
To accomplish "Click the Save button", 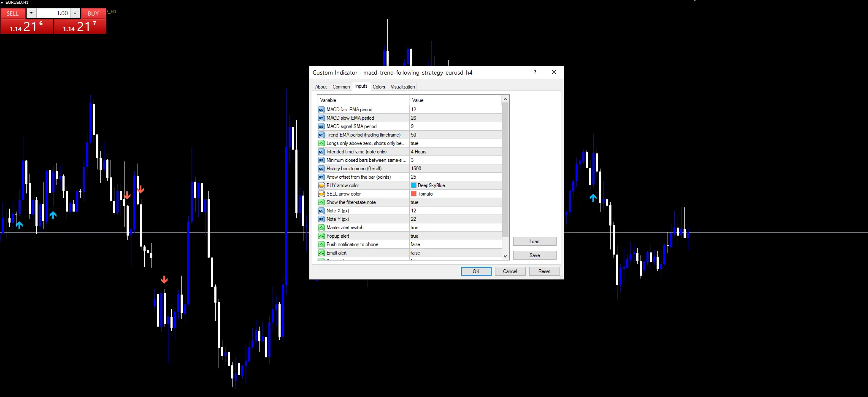I will click(x=535, y=255).
